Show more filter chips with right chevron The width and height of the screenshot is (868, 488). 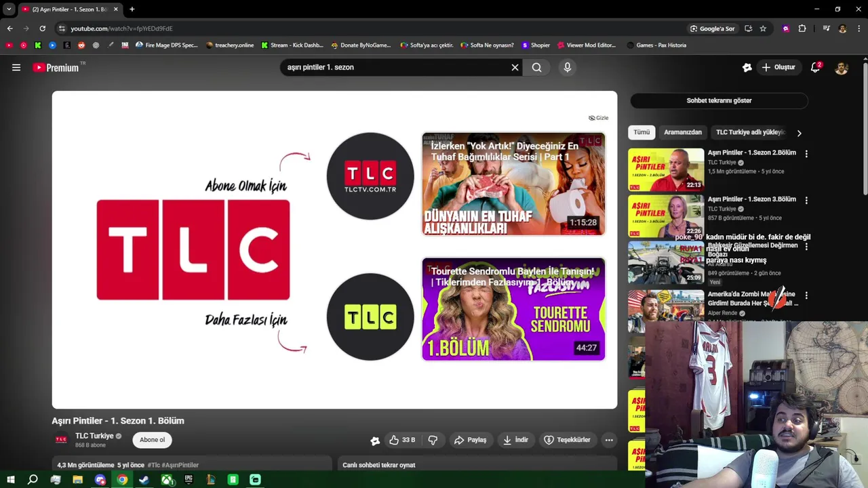coord(799,133)
